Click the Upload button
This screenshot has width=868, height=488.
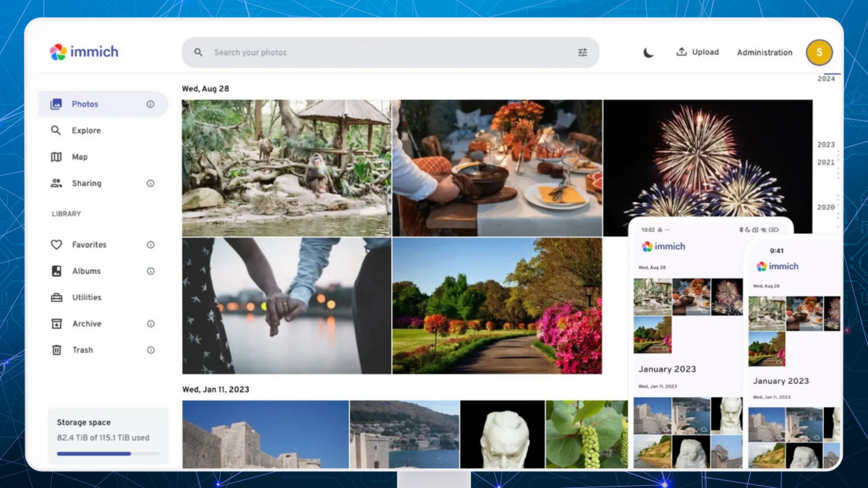pos(697,52)
